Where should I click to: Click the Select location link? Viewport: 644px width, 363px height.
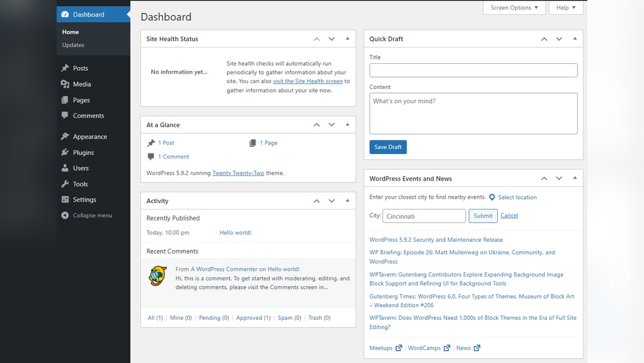(517, 197)
